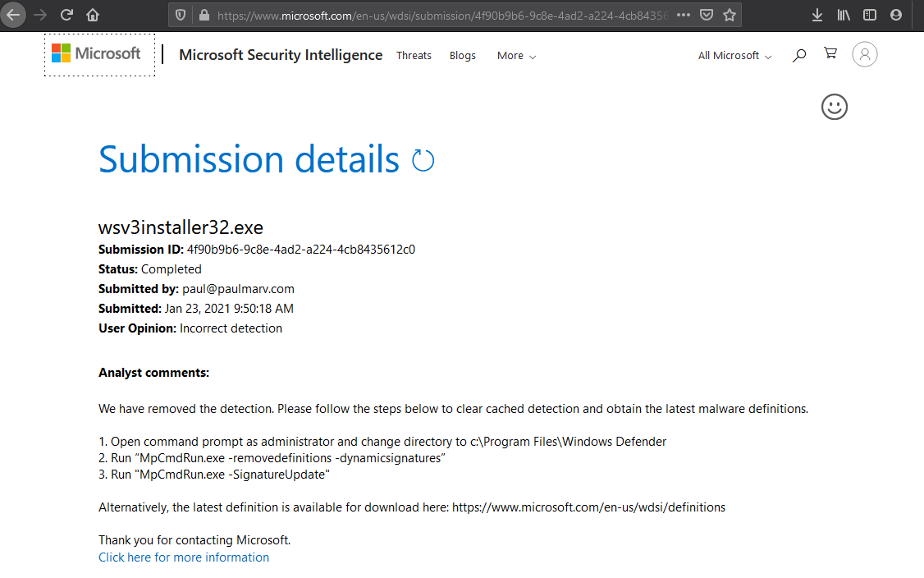The image size is (924, 578).
Task: Bookmark this page with the star icon
Action: 729,15
